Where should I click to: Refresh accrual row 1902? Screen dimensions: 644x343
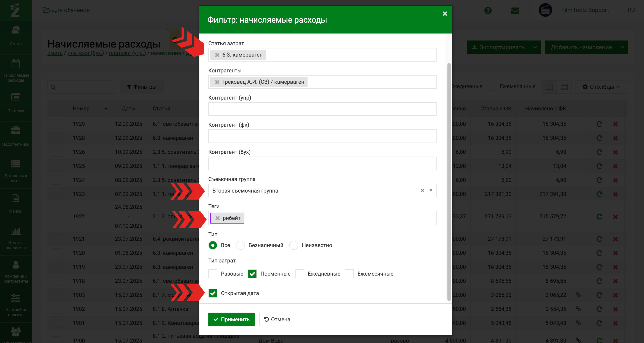click(x=599, y=309)
